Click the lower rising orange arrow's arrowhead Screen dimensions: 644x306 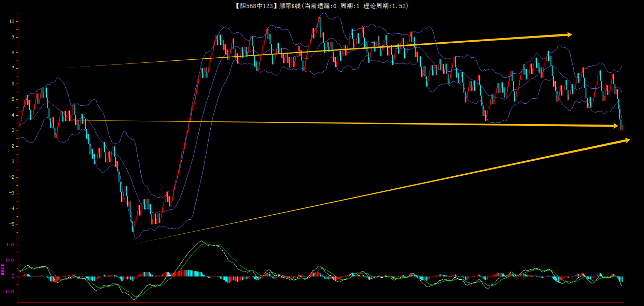tap(627, 140)
